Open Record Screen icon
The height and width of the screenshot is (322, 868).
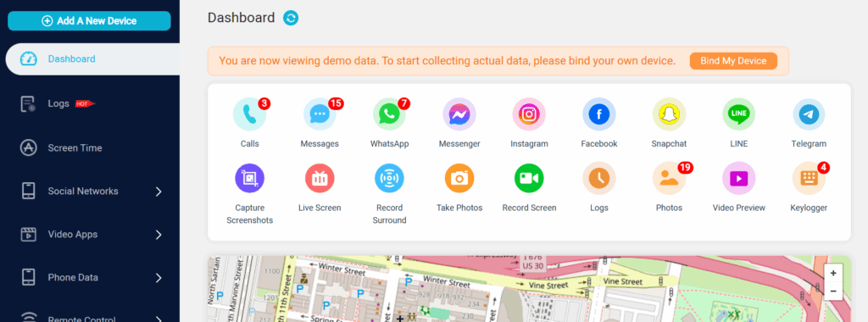click(x=529, y=178)
